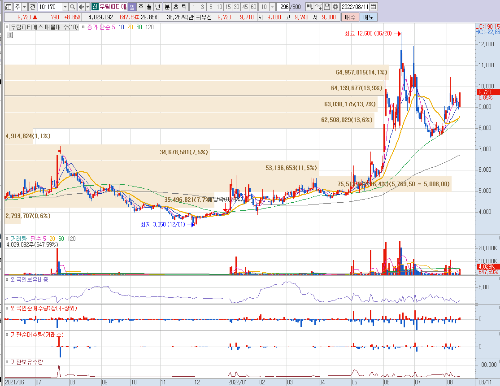Open the calendar picker icon beside date
The image size is (500, 386).
(373, 7)
